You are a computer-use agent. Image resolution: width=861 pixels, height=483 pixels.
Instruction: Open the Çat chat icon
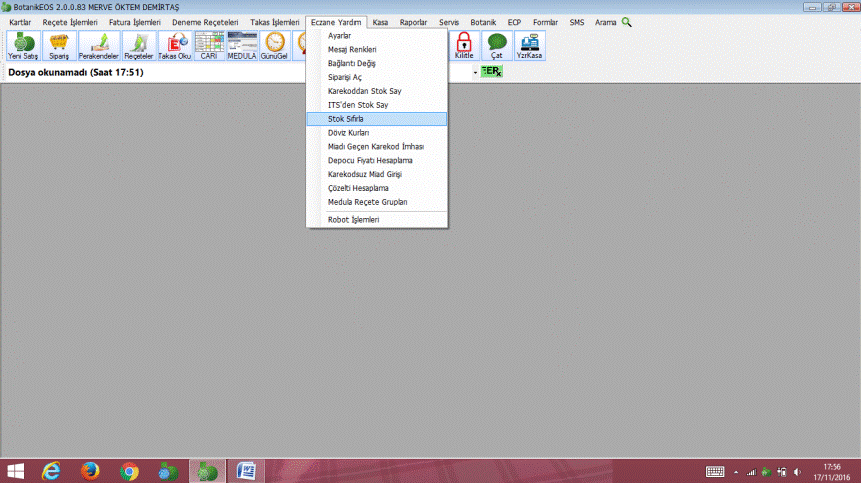[497, 45]
